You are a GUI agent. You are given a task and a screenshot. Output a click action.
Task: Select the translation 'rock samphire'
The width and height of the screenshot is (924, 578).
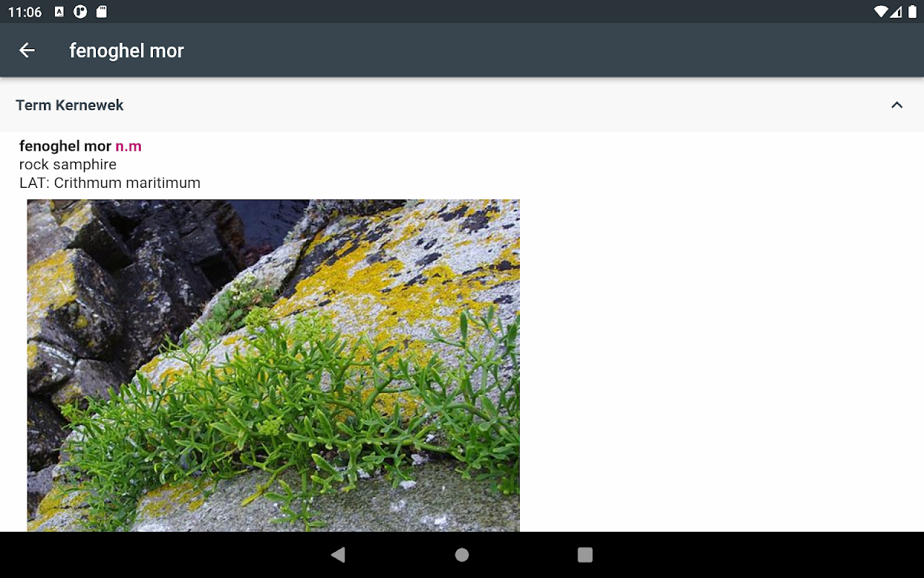pyautogui.click(x=68, y=165)
